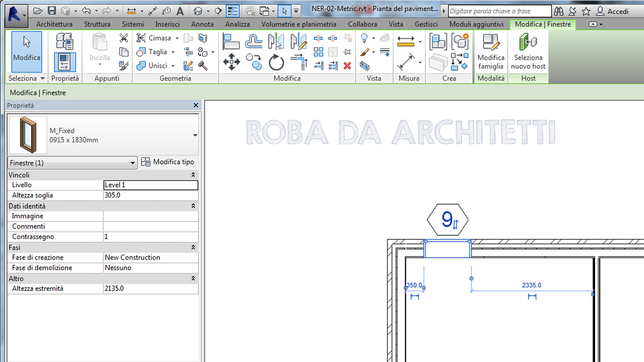Collapse the Dati identità section
The image size is (644, 362).
click(193, 206)
